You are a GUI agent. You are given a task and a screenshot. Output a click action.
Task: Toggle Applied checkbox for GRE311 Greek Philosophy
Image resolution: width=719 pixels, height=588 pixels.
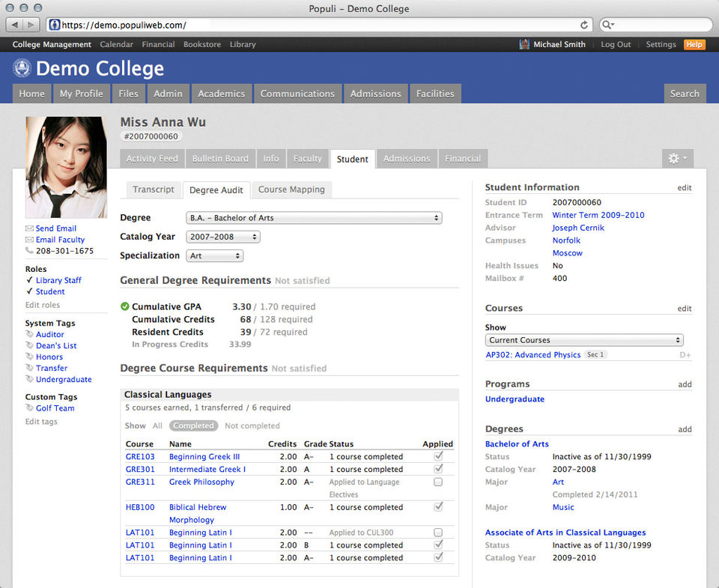(x=438, y=482)
